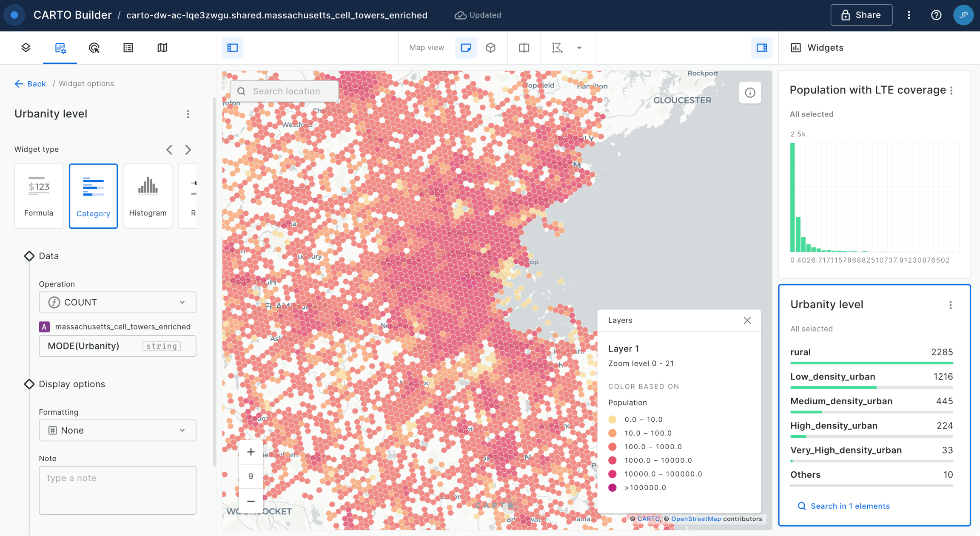Open the COUNT operation dropdown
This screenshot has height=536, width=980.
pos(117,302)
